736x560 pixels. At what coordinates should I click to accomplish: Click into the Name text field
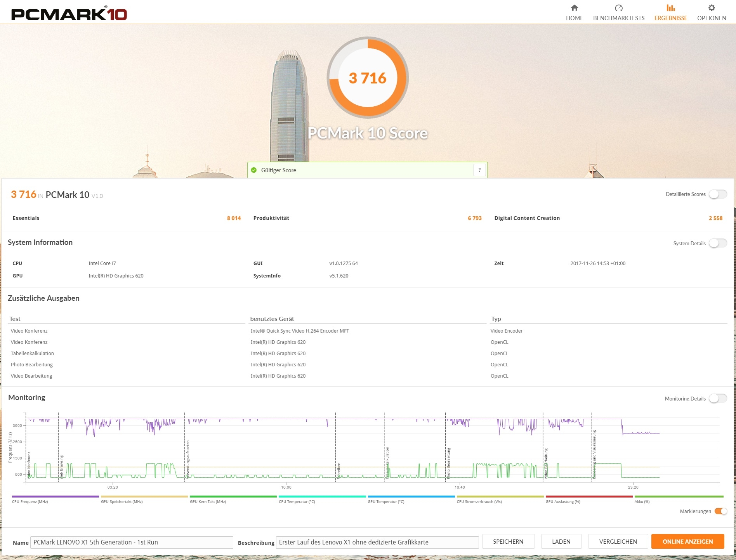click(x=132, y=542)
